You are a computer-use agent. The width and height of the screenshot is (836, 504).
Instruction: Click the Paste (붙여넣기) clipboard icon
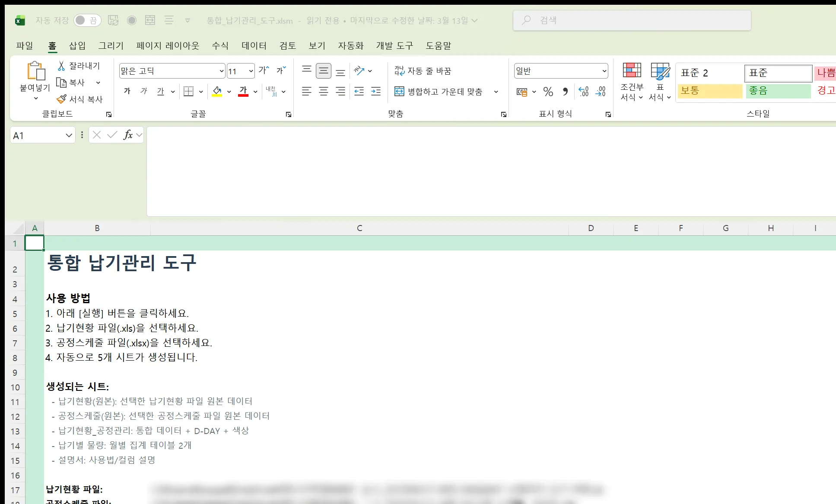(35, 71)
